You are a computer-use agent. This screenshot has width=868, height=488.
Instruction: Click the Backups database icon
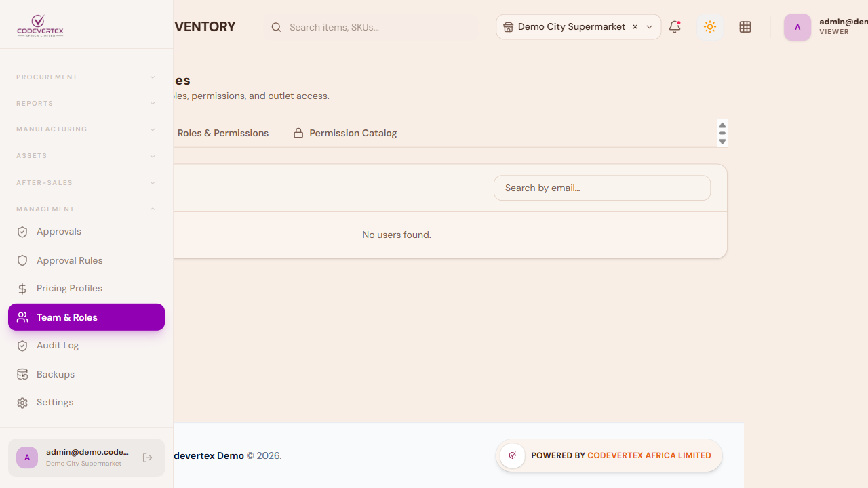pos(22,374)
